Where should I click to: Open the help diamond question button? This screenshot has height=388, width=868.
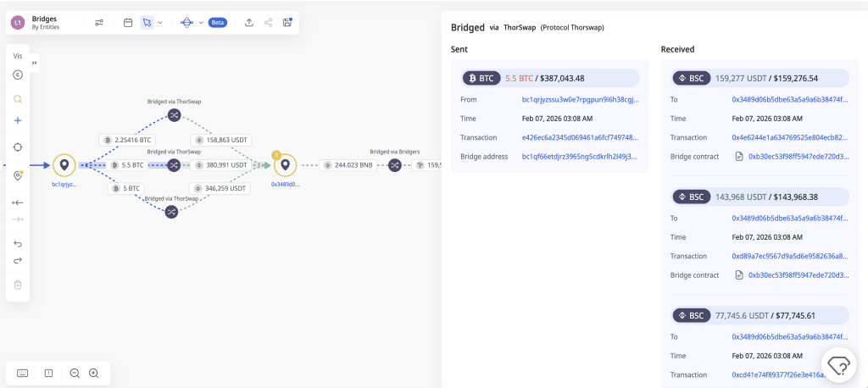(x=838, y=365)
